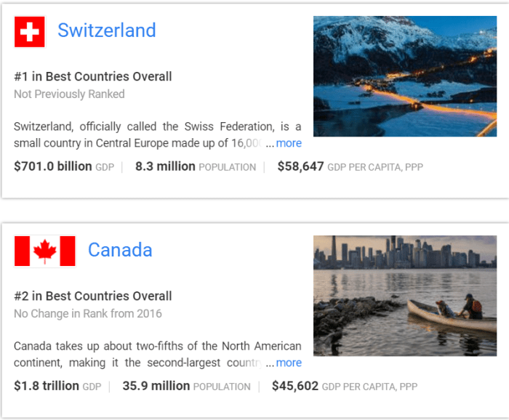Viewport: 509px width, 420px height.
Task: Click "#1 in Best Countries Overall" heading
Action: (x=93, y=76)
